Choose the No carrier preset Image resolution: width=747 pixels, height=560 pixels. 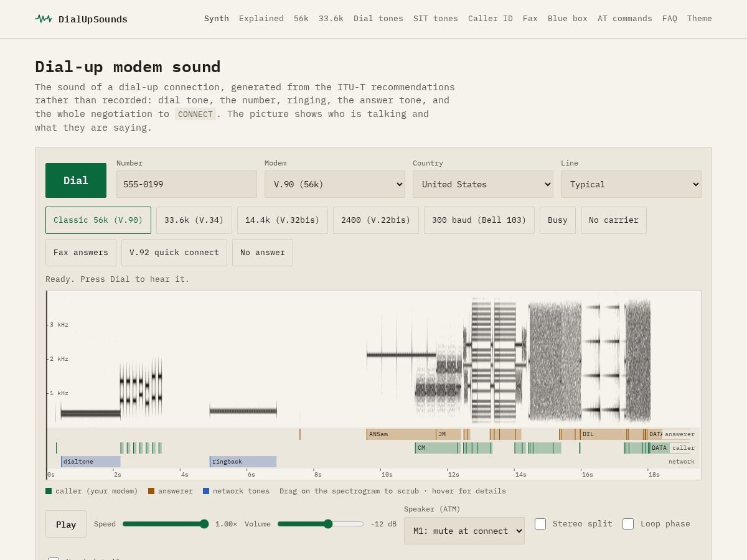tap(614, 220)
